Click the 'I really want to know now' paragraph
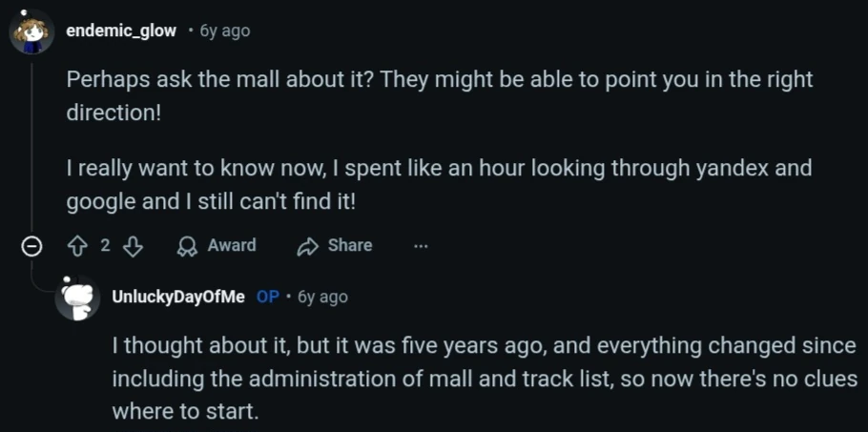 click(x=439, y=185)
